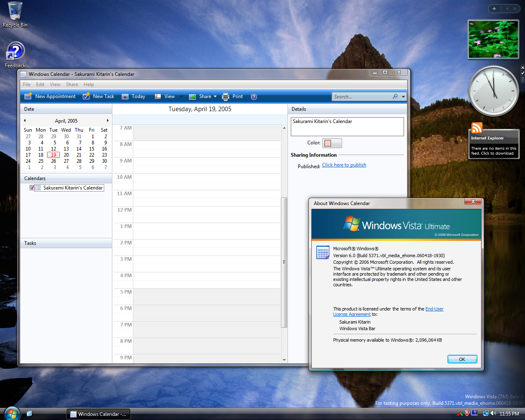The width and height of the screenshot is (525, 420).
Task: Jump to Today in the calendar toolbar
Action: (x=134, y=96)
